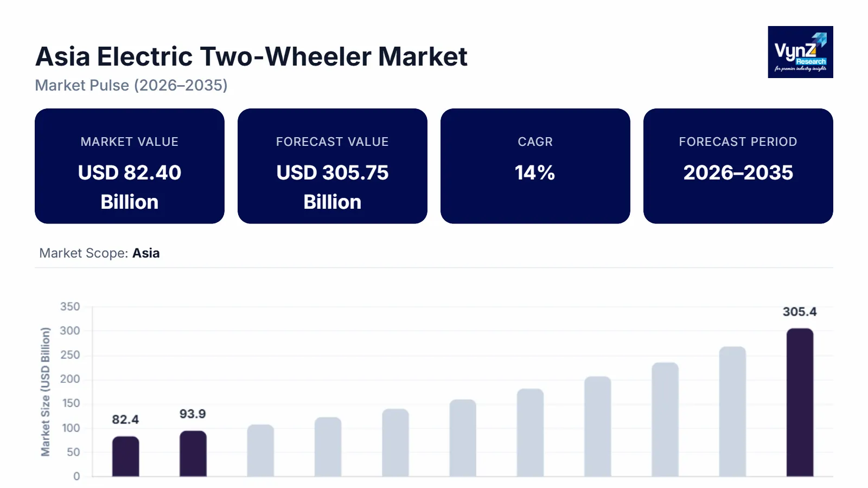Screen dimensions: 868x488
Task: Select the 200 y-axis tick label
Action: (x=70, y=379)
